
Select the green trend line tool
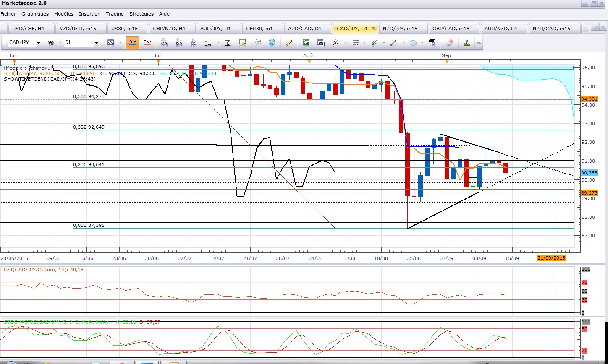(x=394, y=43)
